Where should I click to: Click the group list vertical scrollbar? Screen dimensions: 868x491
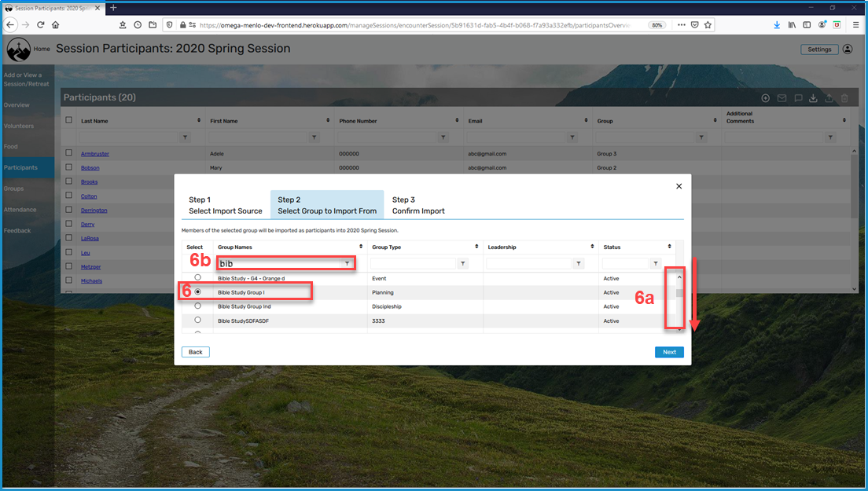pyautogui.click(x=679, y=302)
